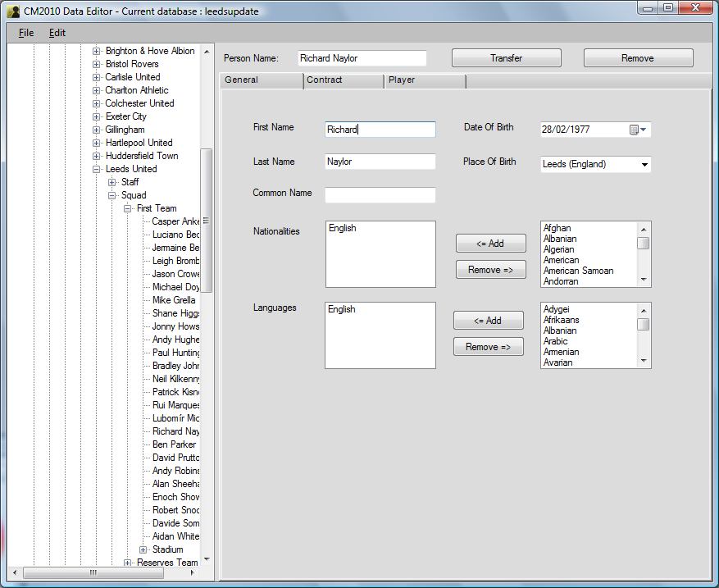Click Remove button for Languages
This screenshot has width=719, height=588.
pyautogui.click(x=488, y=347)
